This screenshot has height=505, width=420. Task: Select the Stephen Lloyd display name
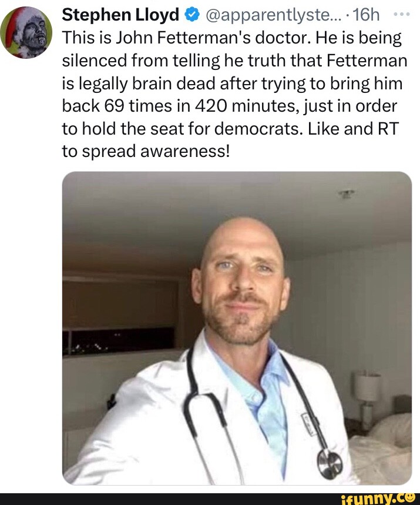pos(120,14)
